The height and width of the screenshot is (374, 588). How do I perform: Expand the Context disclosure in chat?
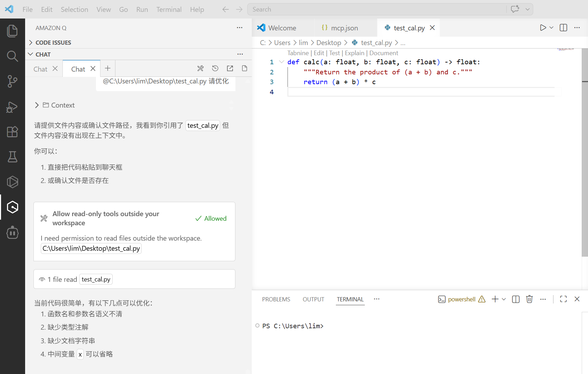pyautogui.click(x=54, y=105)
